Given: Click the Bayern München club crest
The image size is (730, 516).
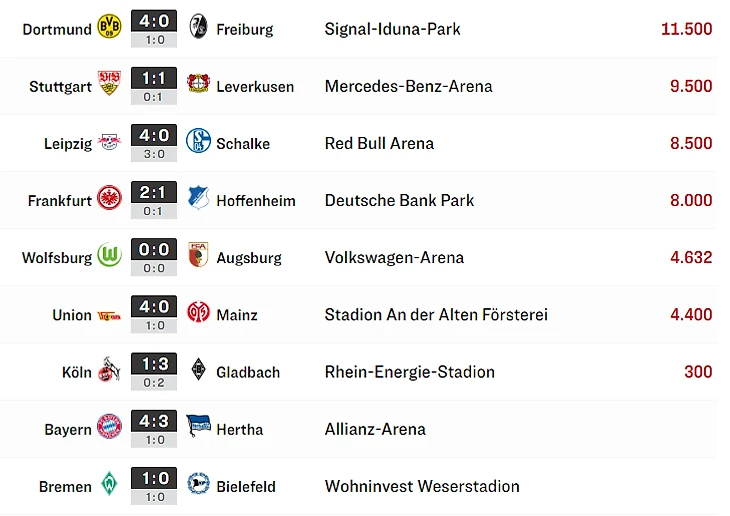Looking at the screenshot, I should click(x=109, y=428).
